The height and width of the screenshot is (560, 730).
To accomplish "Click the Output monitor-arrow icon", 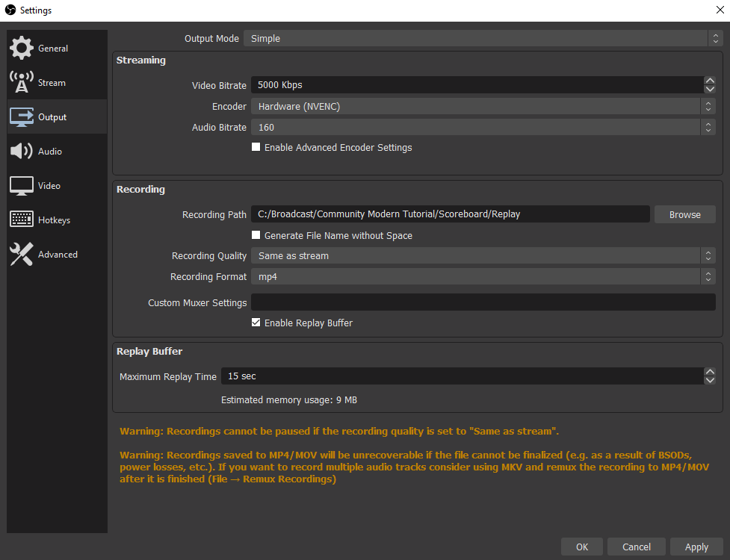I will [22, 116].
